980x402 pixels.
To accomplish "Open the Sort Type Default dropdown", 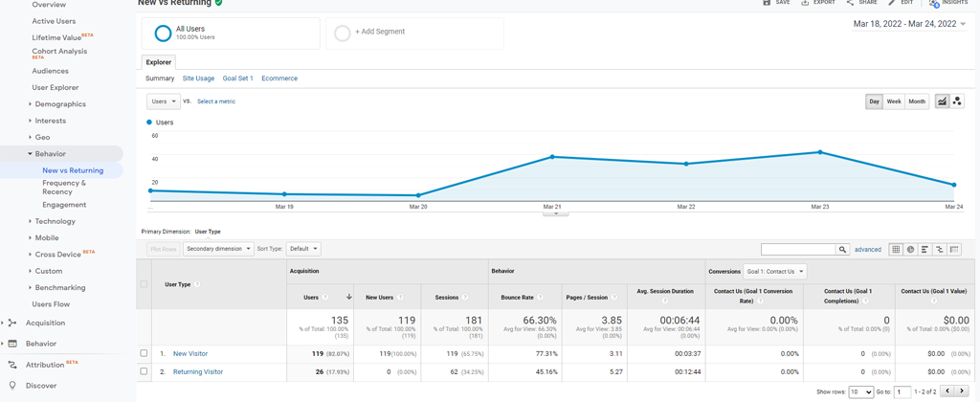I will tap(302, 249).
